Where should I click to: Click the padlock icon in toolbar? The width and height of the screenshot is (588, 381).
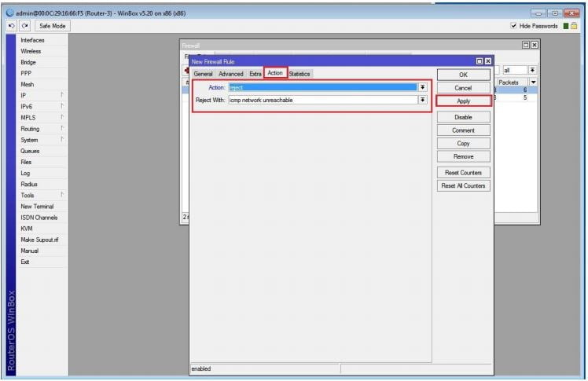tap(575, 26)
